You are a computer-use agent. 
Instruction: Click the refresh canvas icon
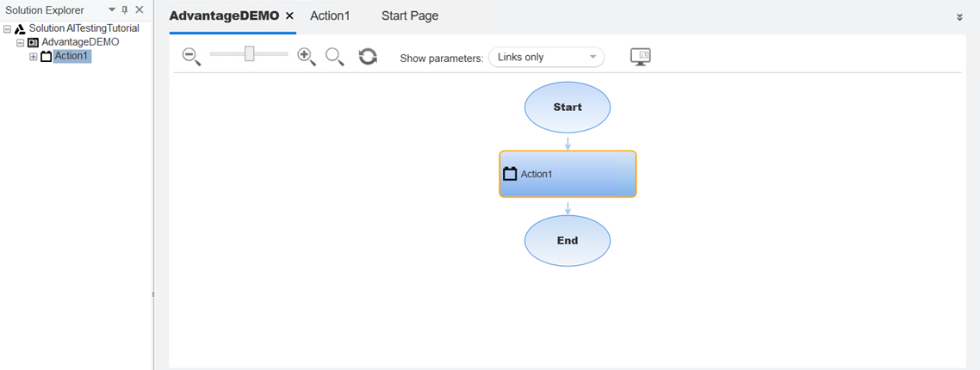[x=368, y=57]
